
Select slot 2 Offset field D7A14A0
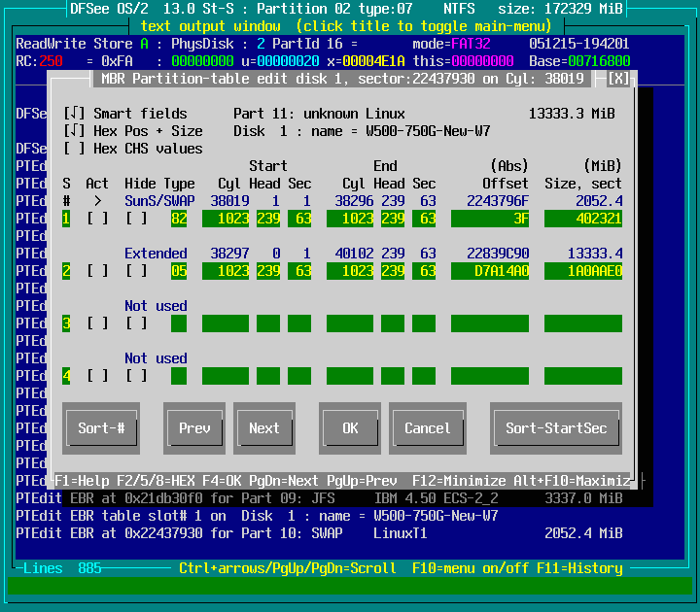coord(490,271)
